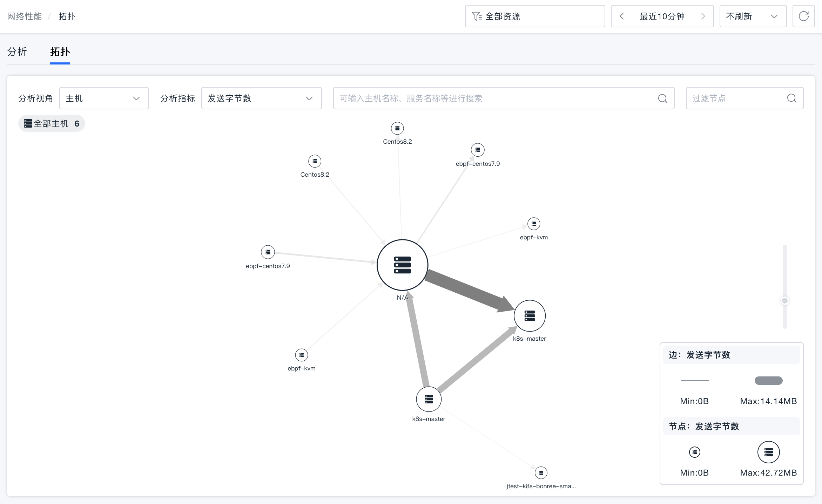
Task: Click the bottom k8s-master node
Action: (429, 399)
